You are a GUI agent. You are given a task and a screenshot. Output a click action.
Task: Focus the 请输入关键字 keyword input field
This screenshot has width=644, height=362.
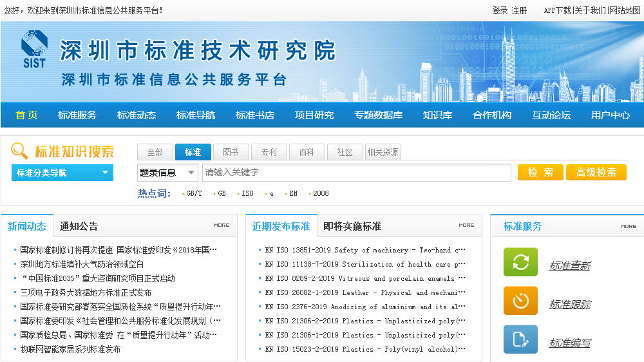tap(356, 173)
